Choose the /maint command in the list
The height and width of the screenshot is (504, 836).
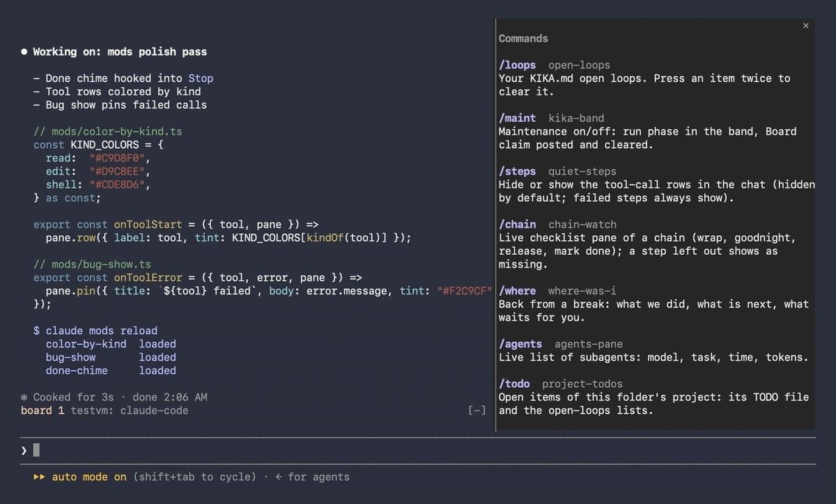[x=518, y=118]
